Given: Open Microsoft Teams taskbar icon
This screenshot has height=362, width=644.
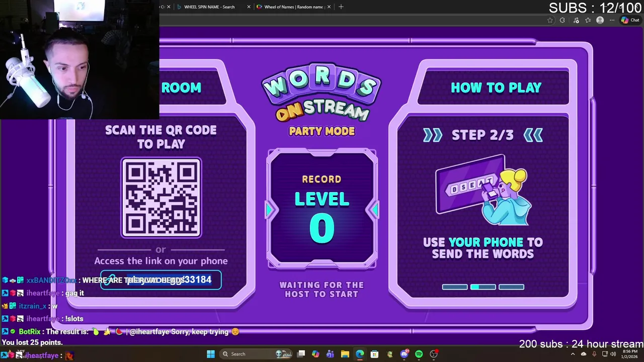Looking at the screenshot, I should (x=330, y=354).
